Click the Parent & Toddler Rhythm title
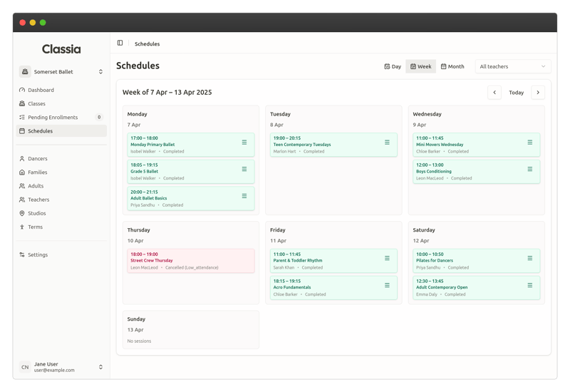The height and width of the screenshot is (392, 570). pos(298,260)
